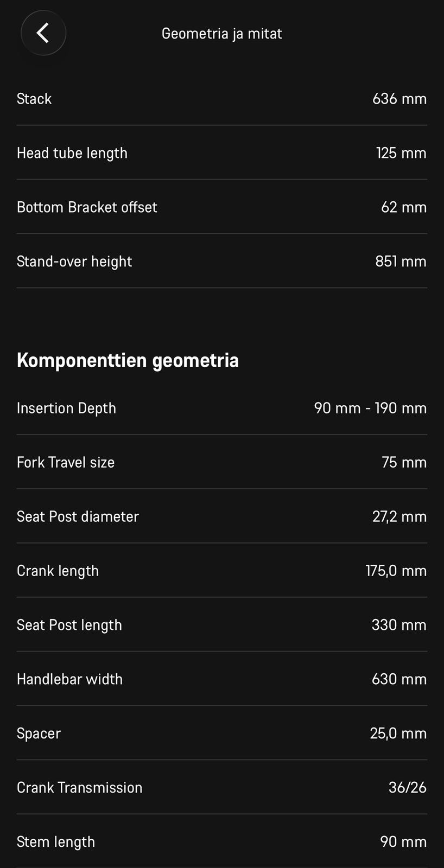Tap the back arrow button

pyautogui.click(x=43, y=33)
